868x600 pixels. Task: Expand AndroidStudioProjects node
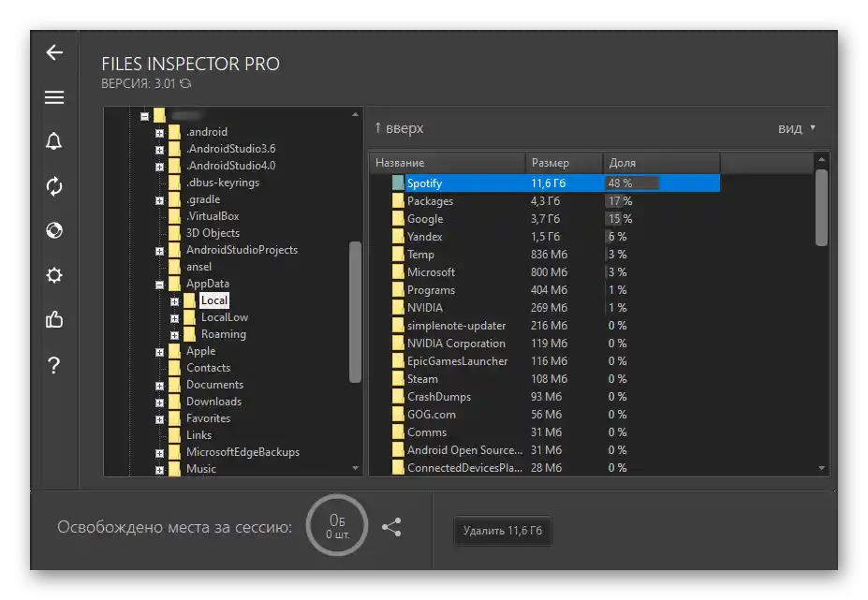click(159, 251)
